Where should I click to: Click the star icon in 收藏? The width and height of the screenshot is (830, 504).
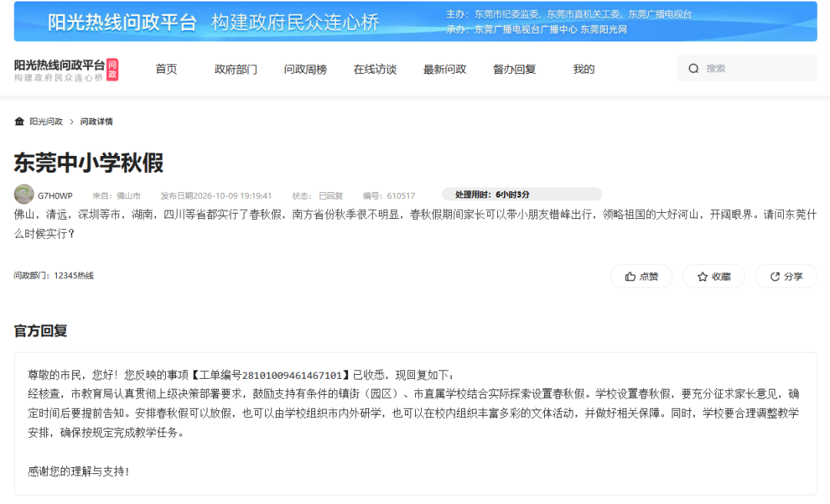click(x=702, y=277)
